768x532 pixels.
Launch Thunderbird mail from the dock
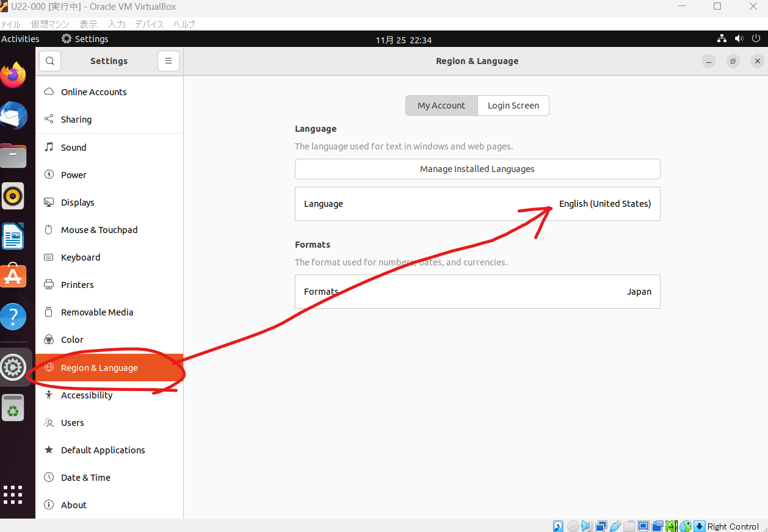(x=13, y=116)
